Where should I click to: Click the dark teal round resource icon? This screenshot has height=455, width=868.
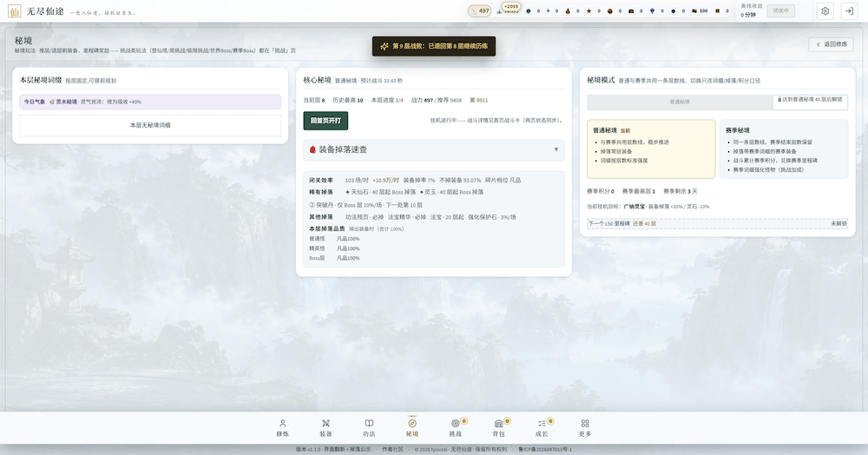(528, 11)
